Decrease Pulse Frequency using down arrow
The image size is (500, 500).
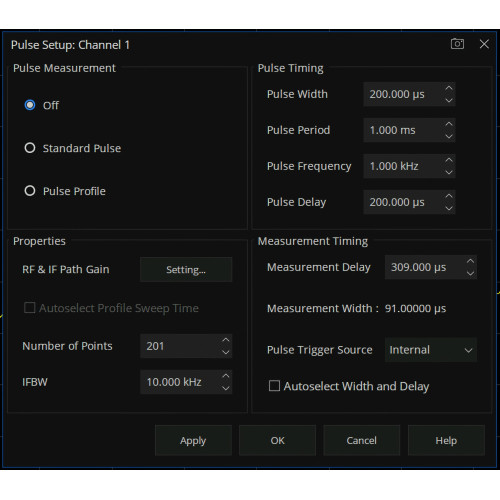(x=449, y=172)
